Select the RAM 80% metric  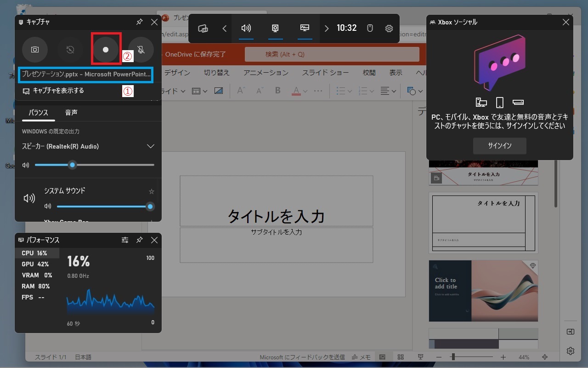37,286
